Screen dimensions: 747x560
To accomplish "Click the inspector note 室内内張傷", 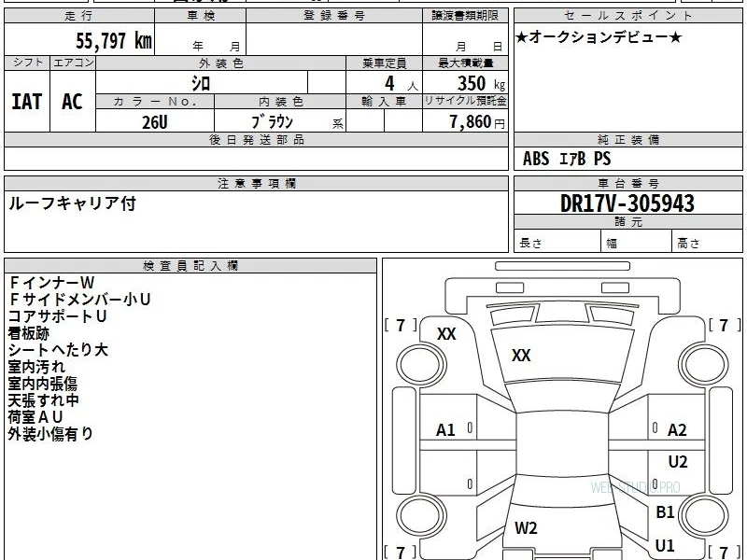I will coord(42,384).
